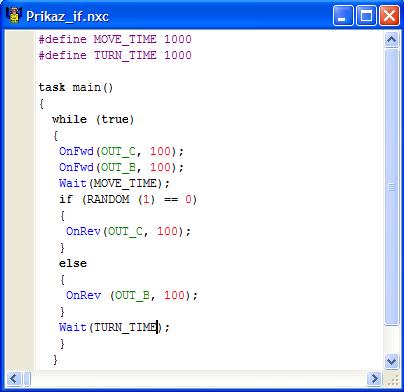Click the task main() line
The image size is (404, 392).
point(76,87)
